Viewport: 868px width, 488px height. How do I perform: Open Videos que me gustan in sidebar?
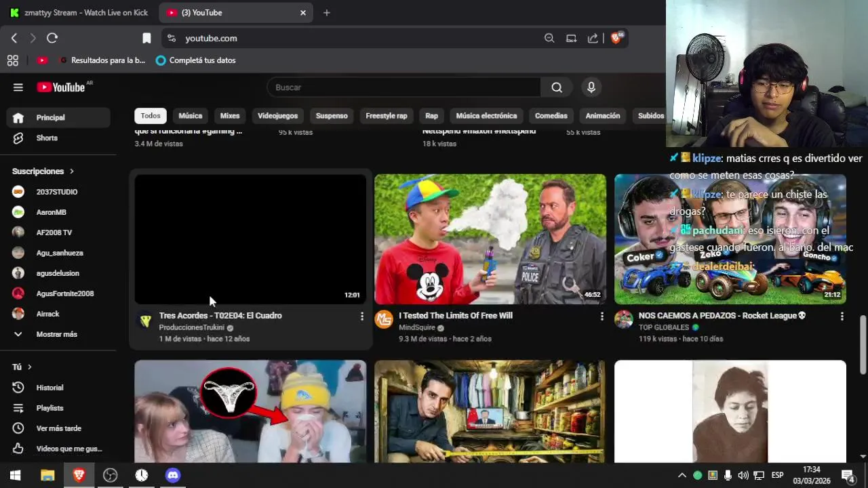(x=58, y=449)
